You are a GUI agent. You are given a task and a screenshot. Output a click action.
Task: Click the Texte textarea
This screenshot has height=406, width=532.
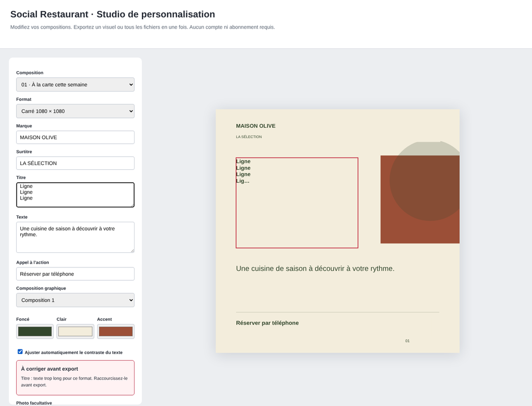75,237
